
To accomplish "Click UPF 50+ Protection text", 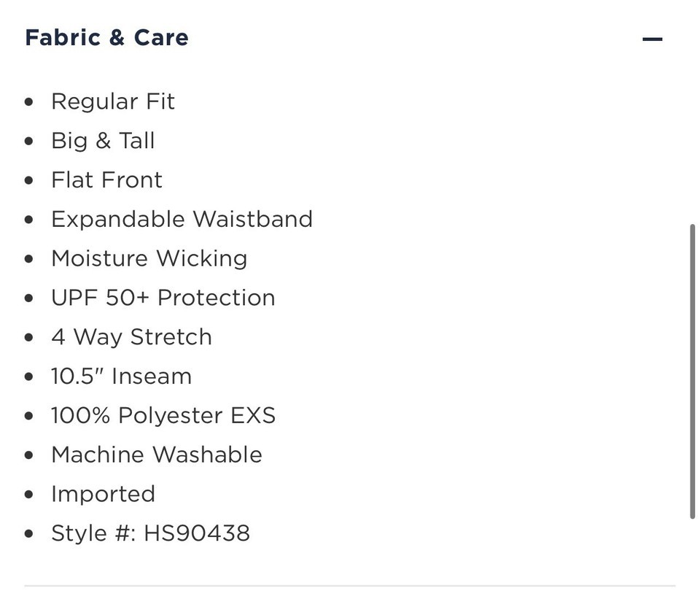I will 163,298.
